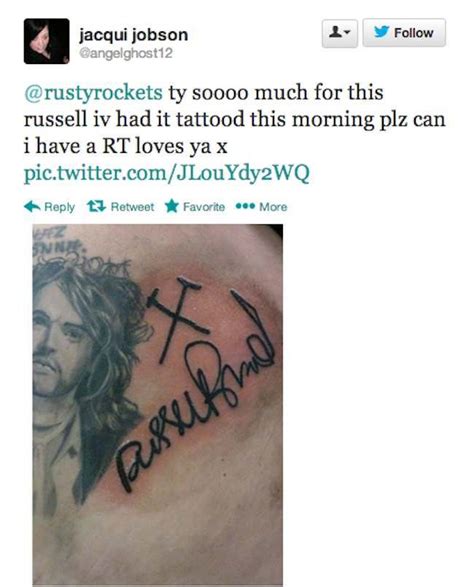Open the pic.twitter.com/JLouYdy2WQ link
This screenshot has height=587, width=474.
pyautogui.click(x=167, y=173)
